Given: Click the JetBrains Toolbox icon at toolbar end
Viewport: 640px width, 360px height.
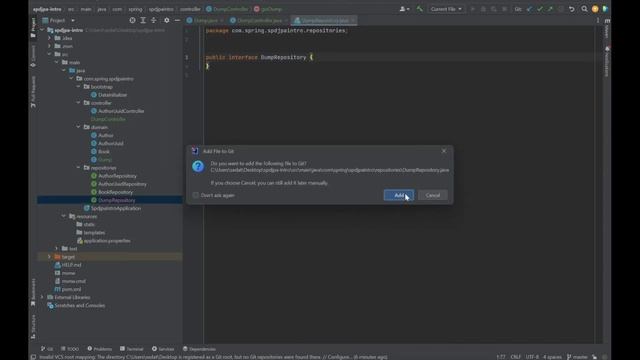Looking at the screenshot, I should 605,9.
